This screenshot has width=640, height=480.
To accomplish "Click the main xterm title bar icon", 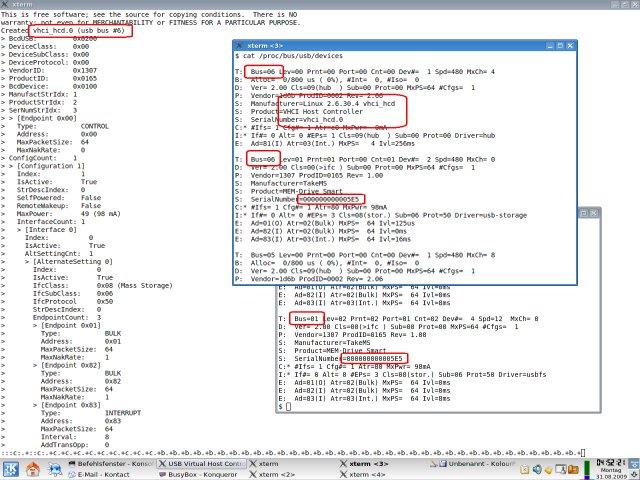I will tap(7, 6).
